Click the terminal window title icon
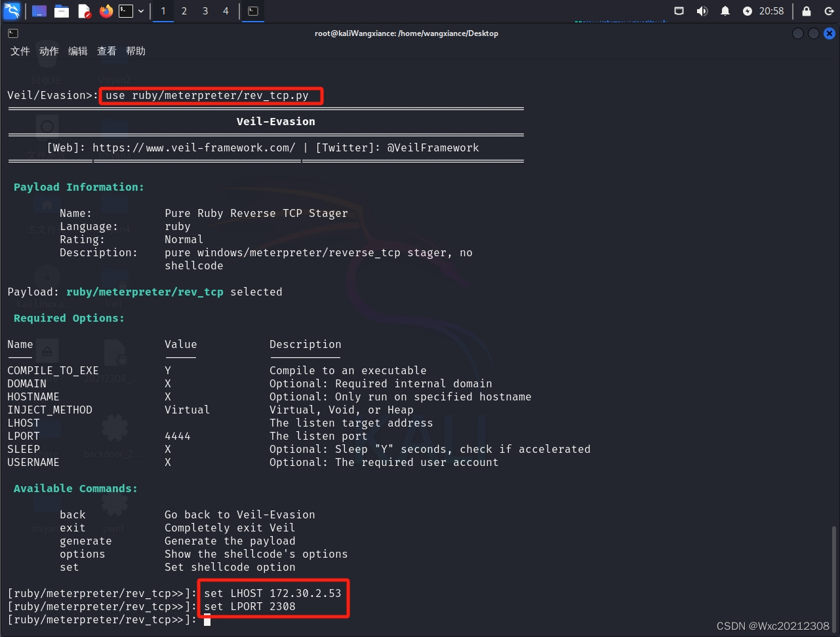Viewport: 840px width, 637px height. click(13, 33)
